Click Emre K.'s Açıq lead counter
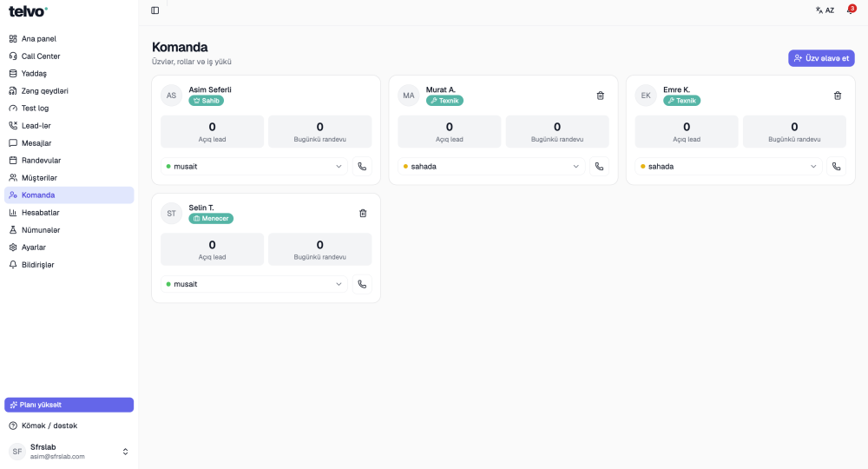Viewport: 868px width, 469px height. pyautogui.click(x=687, y=132)
